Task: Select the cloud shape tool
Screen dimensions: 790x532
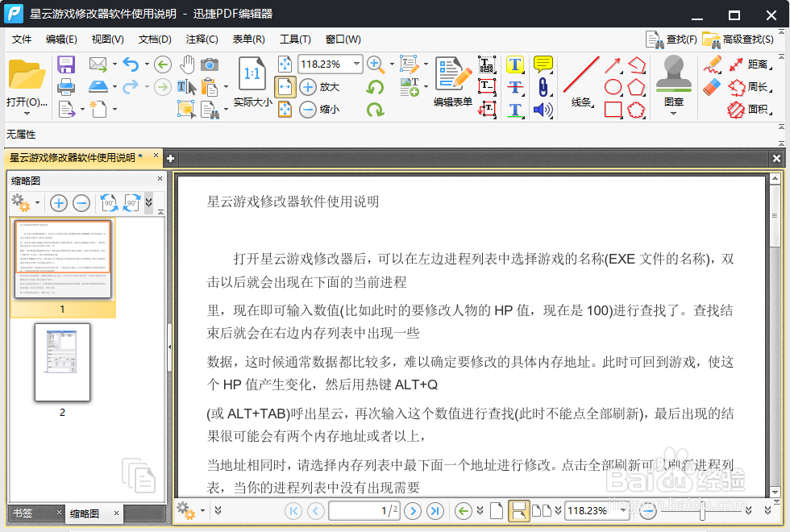Action: [x=636, y=110]
